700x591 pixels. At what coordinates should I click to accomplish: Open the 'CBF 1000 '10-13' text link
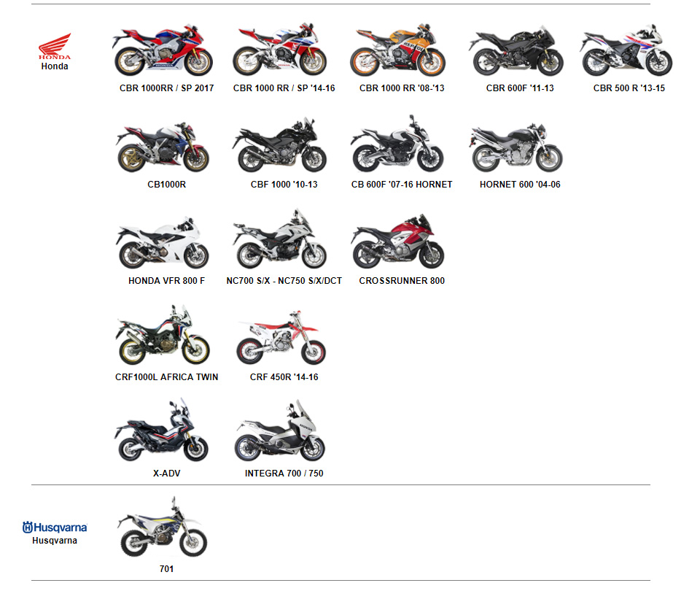(x=284, y=184)
